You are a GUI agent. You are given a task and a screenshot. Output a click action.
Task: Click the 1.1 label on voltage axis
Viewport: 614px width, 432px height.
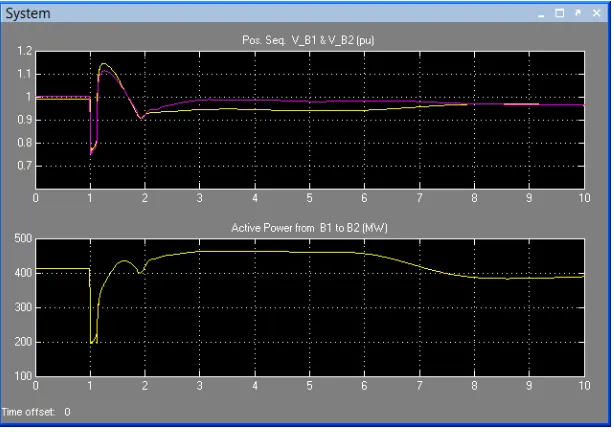(24, 74)
